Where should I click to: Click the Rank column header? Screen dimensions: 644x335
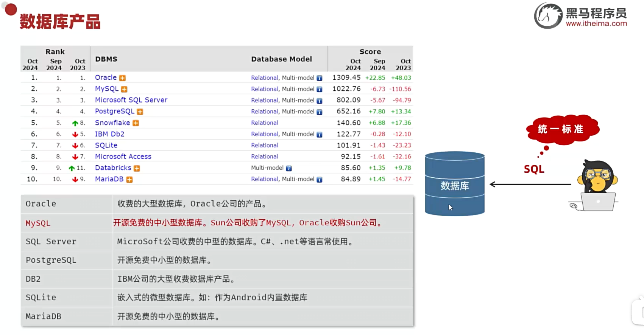click(55, 52)
